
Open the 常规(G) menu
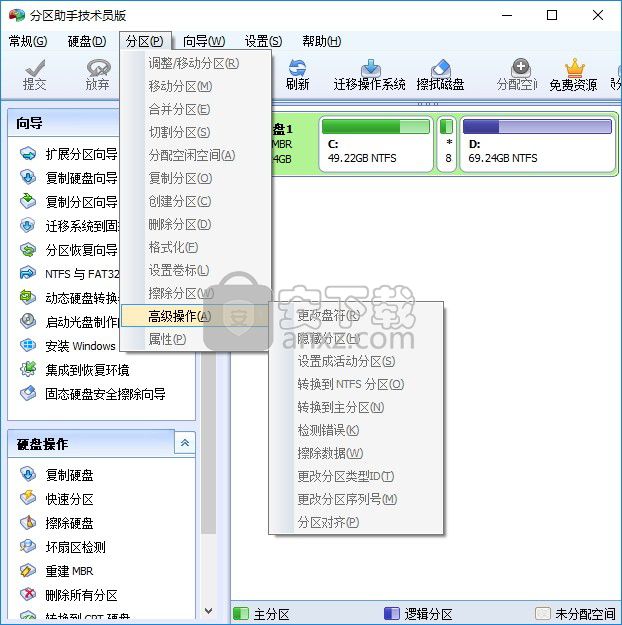(28, 41)
